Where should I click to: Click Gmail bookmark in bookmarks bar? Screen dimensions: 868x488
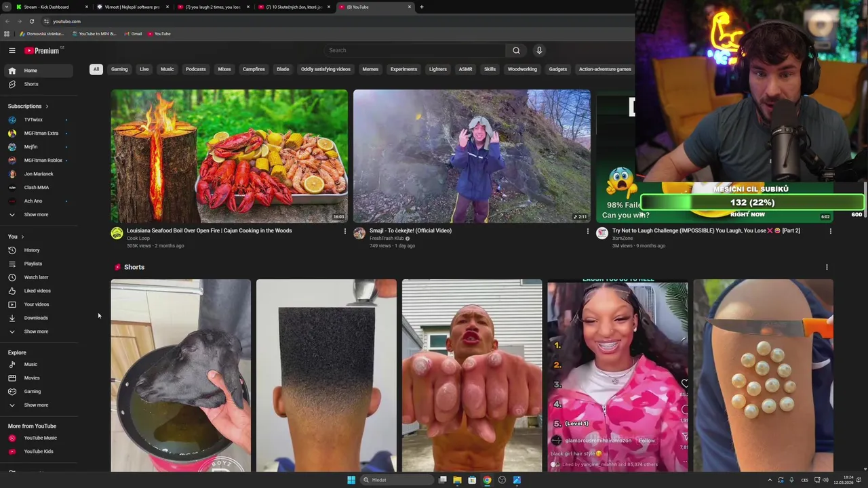(x=133, y=34)
